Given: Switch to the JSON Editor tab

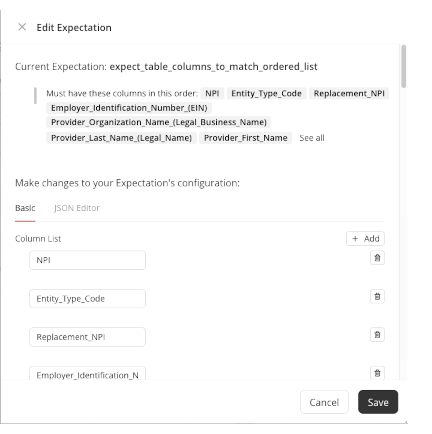Looking at the screenshot, I should 77,208.
